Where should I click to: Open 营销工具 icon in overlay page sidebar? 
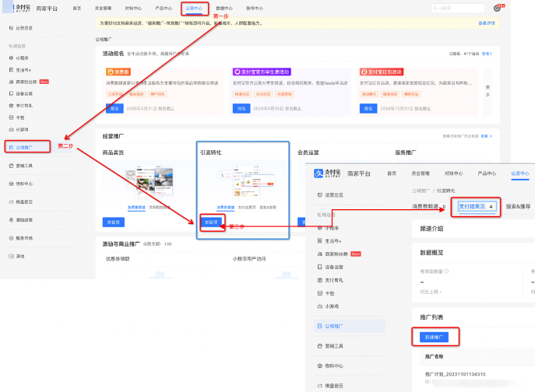tap(320, 345)
